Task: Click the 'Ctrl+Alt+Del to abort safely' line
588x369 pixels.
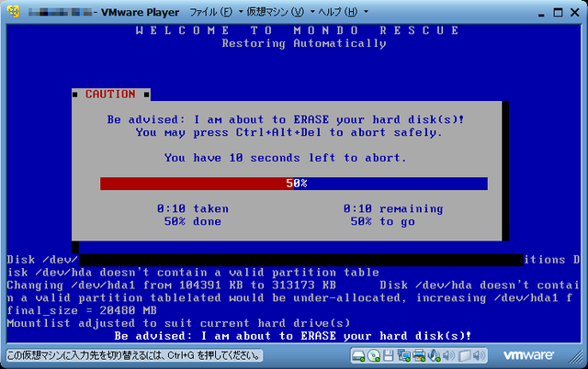Action: coord(289,132)
